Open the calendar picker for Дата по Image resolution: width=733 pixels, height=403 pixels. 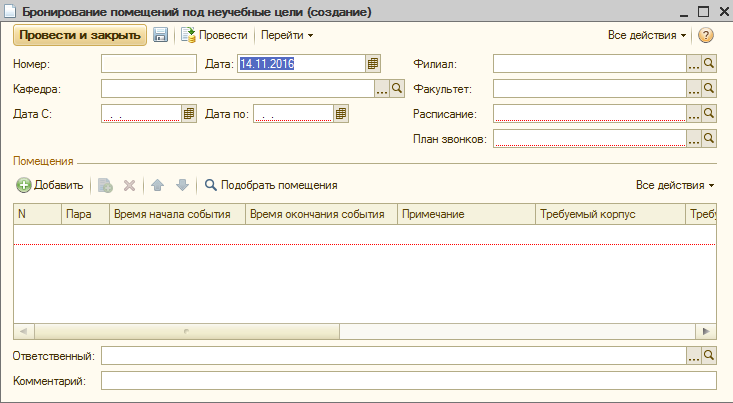tap(341, 114)
